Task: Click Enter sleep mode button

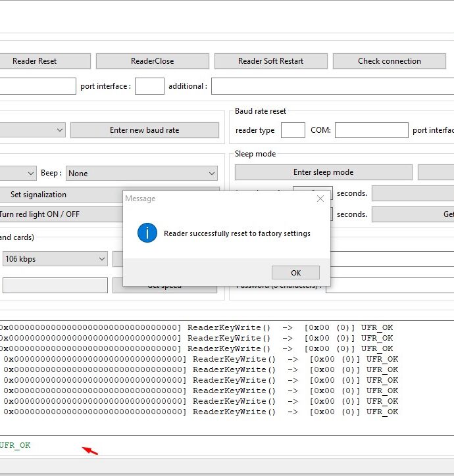Action: (323, 172)
